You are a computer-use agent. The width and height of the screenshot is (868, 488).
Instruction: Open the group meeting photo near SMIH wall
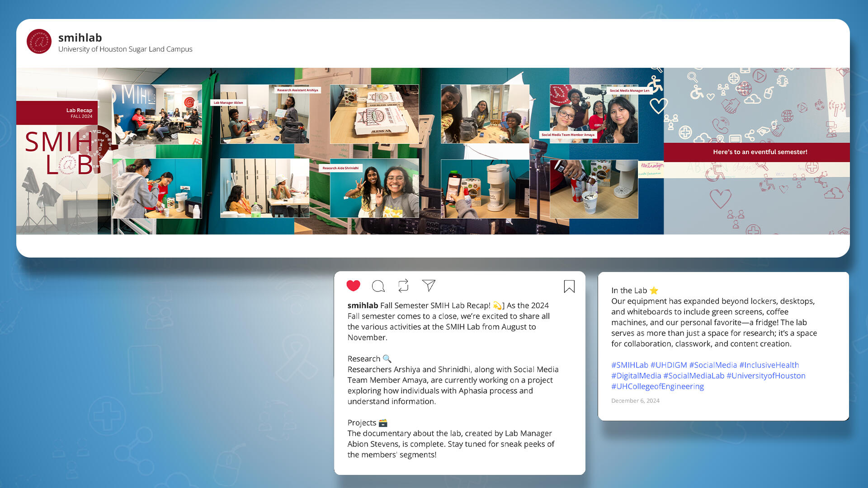[x=157, y=114]
